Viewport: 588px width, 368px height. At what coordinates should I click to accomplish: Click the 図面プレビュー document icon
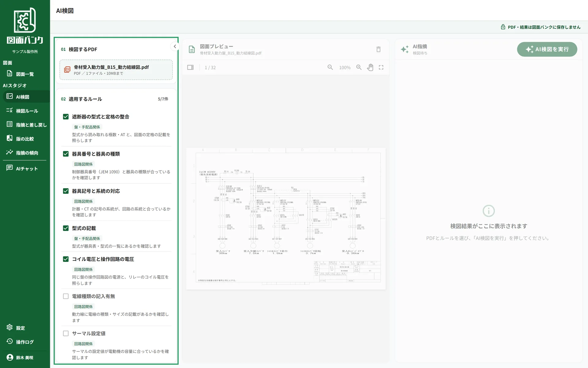(192, 49)
